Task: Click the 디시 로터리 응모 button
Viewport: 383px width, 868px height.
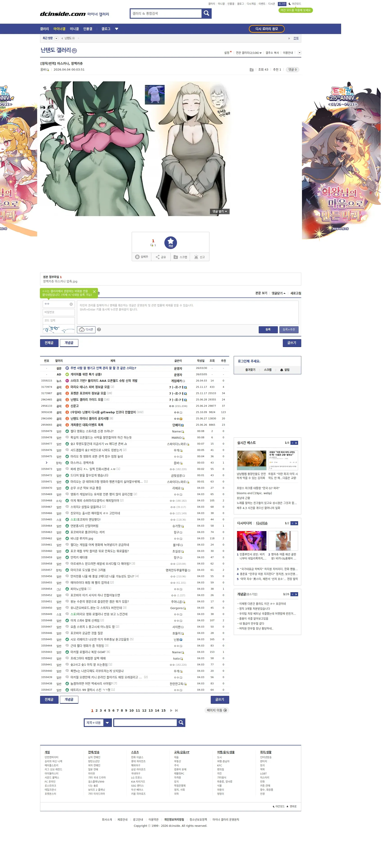Action: coord(267,29)
